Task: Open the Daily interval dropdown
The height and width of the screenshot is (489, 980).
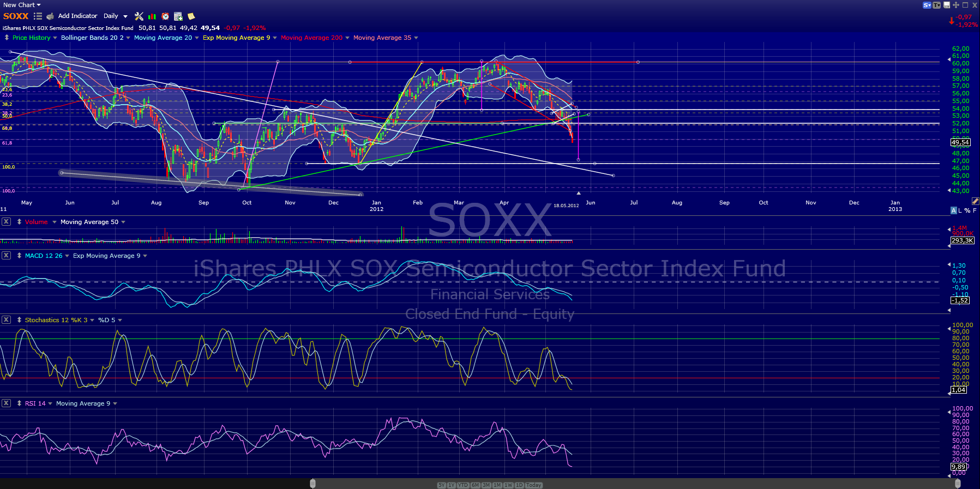Action: (x=116, y=16)
